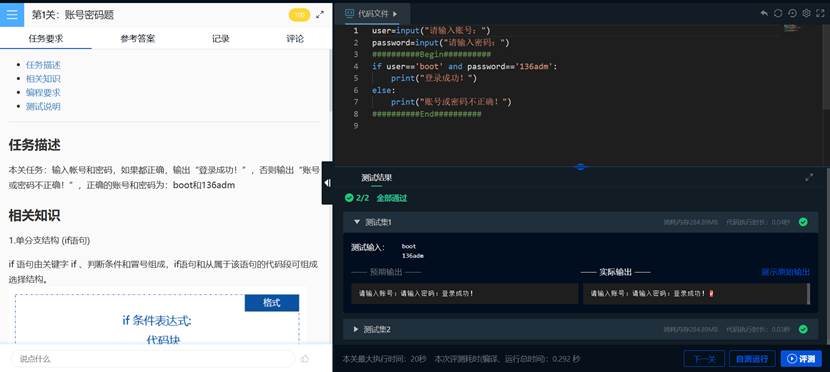The width and height of the screenshot is (830, 372).
Task: Expand the 测试结果 panel with arrows icon
Action: pyautogui.click(x=809, y=178)
